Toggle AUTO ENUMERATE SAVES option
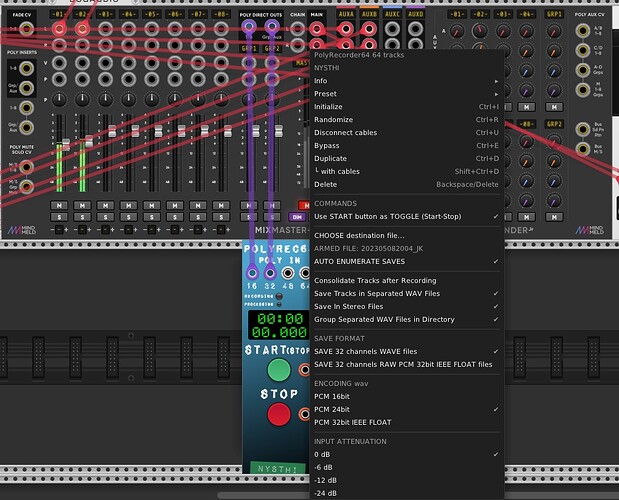 pos(406,261)
